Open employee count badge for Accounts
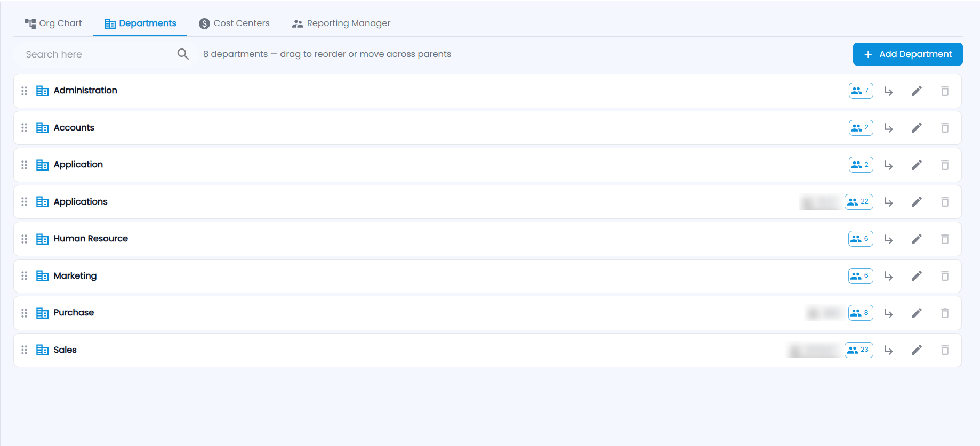 pos(861,128)
